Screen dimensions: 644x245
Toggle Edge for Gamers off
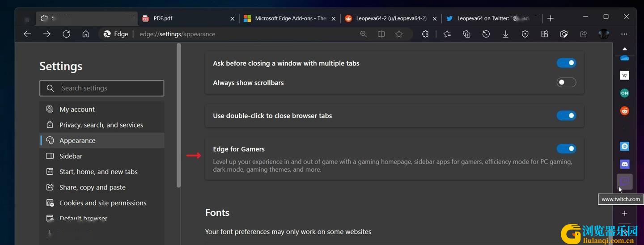566,148
